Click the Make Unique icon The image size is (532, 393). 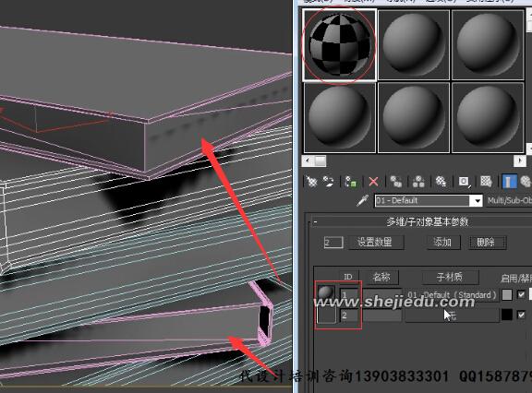418,182
